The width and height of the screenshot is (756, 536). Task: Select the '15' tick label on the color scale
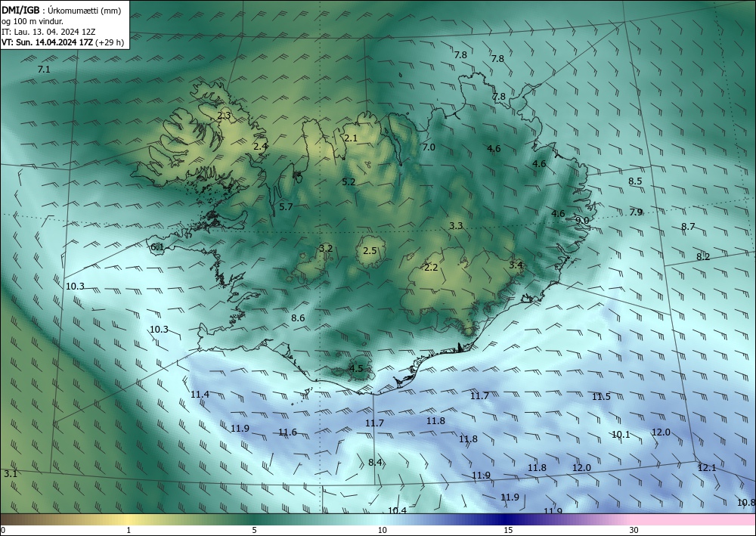pos(508,531)
